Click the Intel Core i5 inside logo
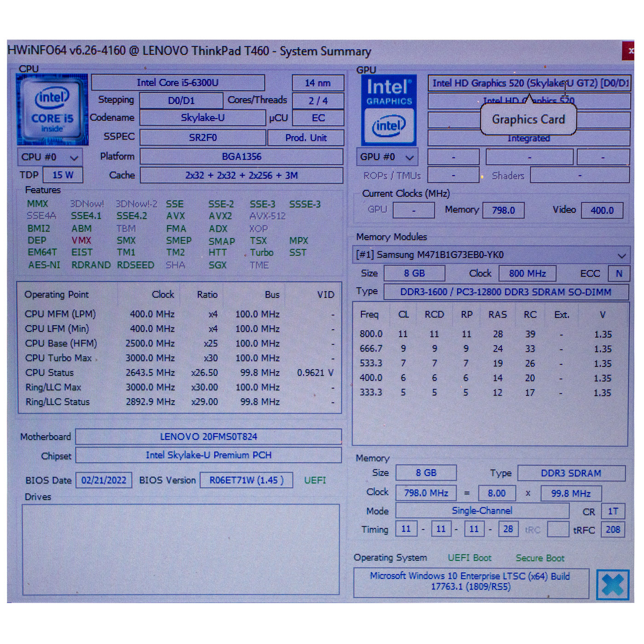The height and width of the screenshot is (644, 644). click(52, 110)
